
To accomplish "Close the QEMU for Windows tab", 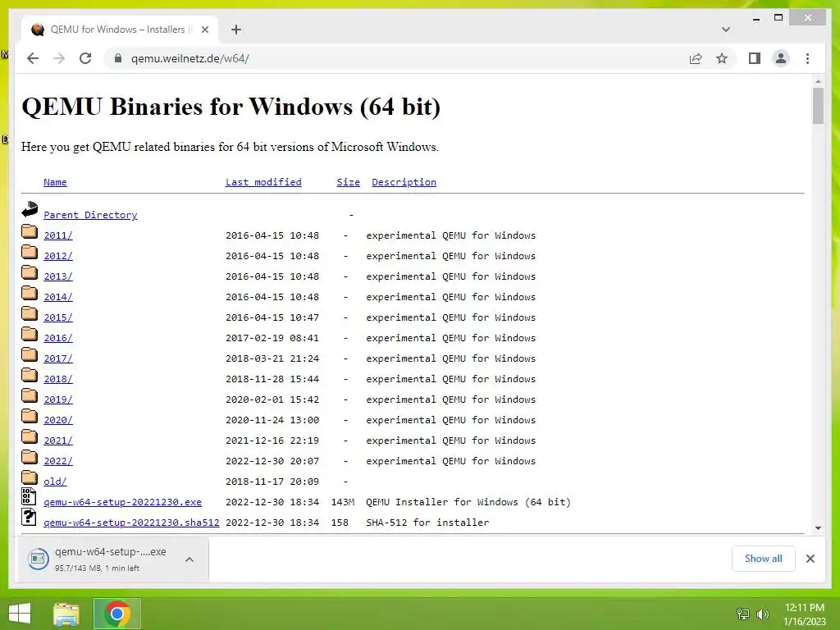I will pyautogui.click(x=204, y=30).
